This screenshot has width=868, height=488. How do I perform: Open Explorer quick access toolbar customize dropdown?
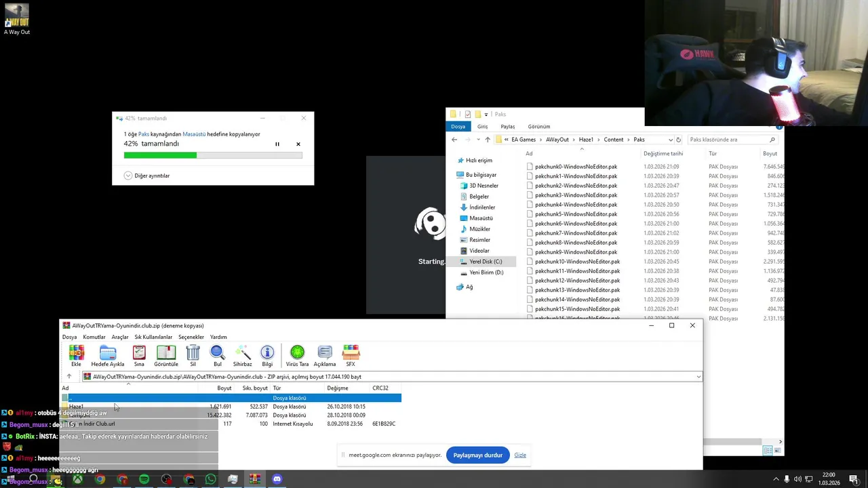click(486, 114)
